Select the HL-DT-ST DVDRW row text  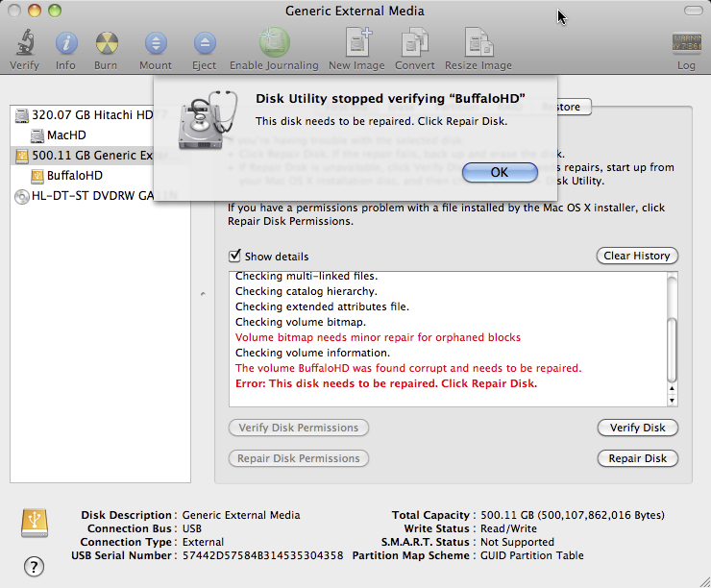[x=93, y=196]
